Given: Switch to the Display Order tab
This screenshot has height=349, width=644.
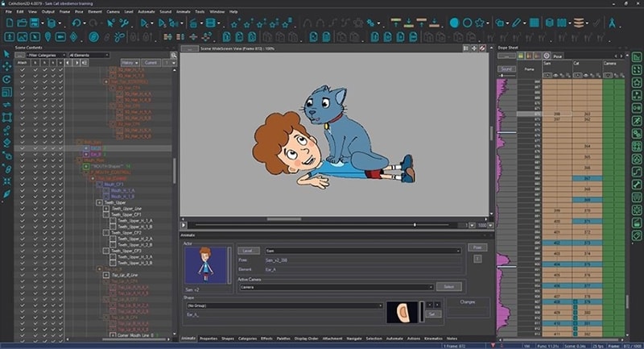Looking at the screenshot, I should 307,339.
